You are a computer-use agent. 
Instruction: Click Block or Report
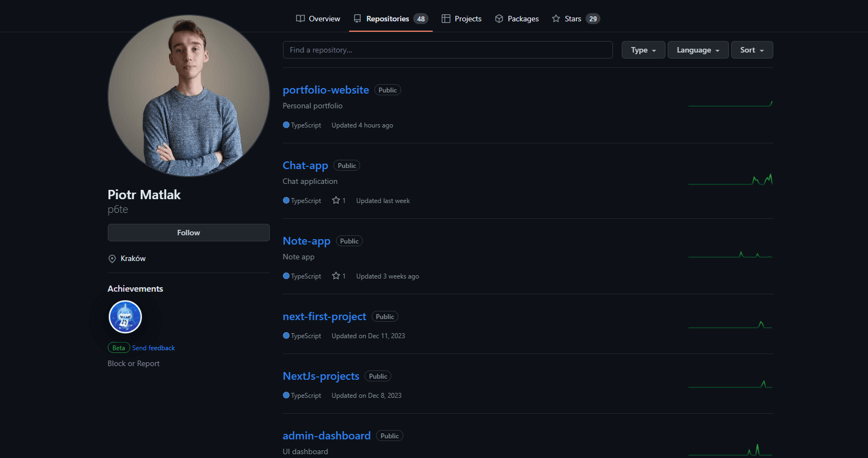coord(134,363)
